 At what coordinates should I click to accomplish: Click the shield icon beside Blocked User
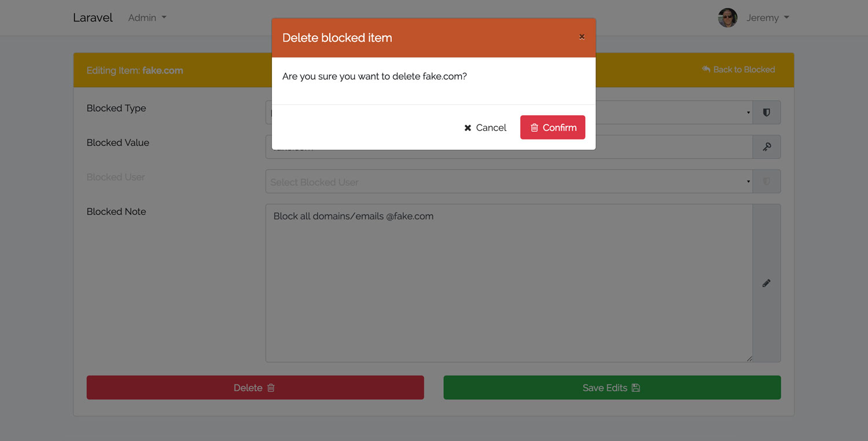point(766,182)
